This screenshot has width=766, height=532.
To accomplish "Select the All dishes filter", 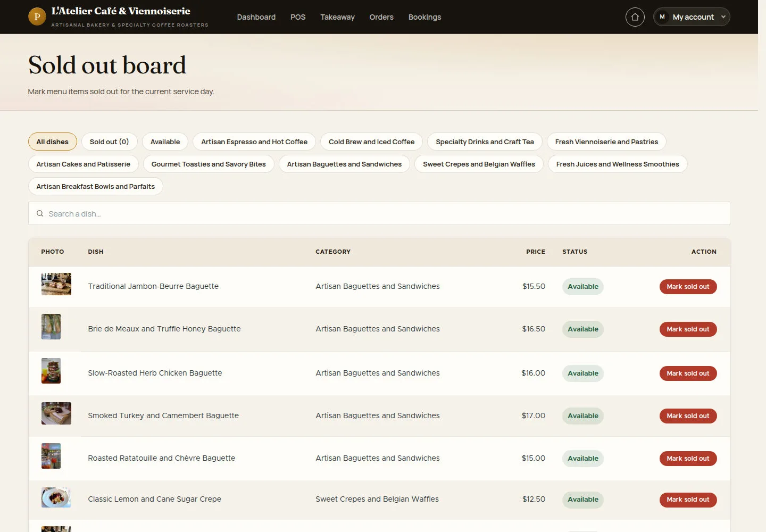I will (x=53, y=142).
